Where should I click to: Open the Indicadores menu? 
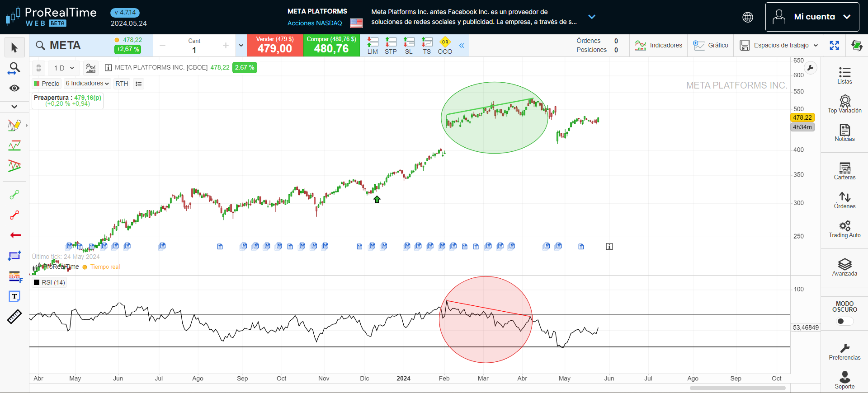tap(658, 46)
